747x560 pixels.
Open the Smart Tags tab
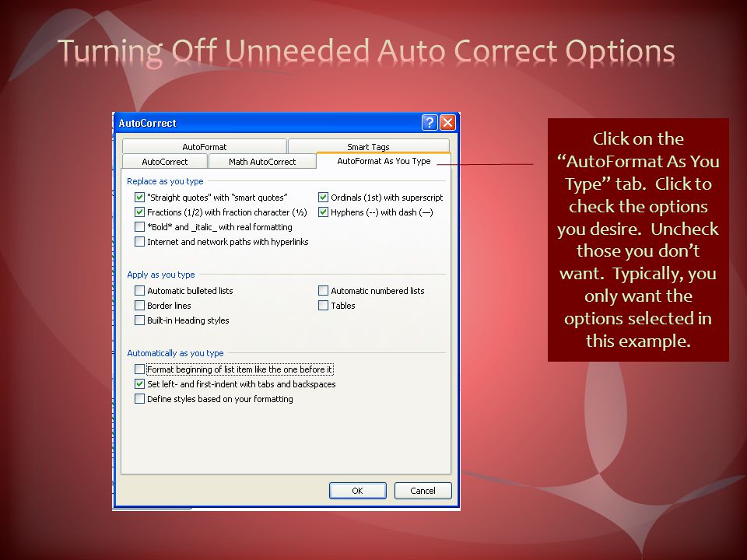pyautogui.click(x=368, y=147)
